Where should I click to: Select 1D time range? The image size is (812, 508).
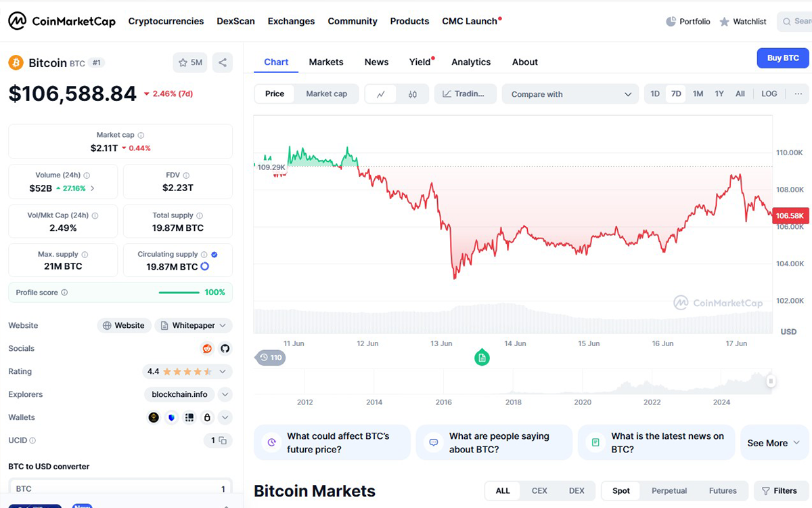tap(655, 93)
